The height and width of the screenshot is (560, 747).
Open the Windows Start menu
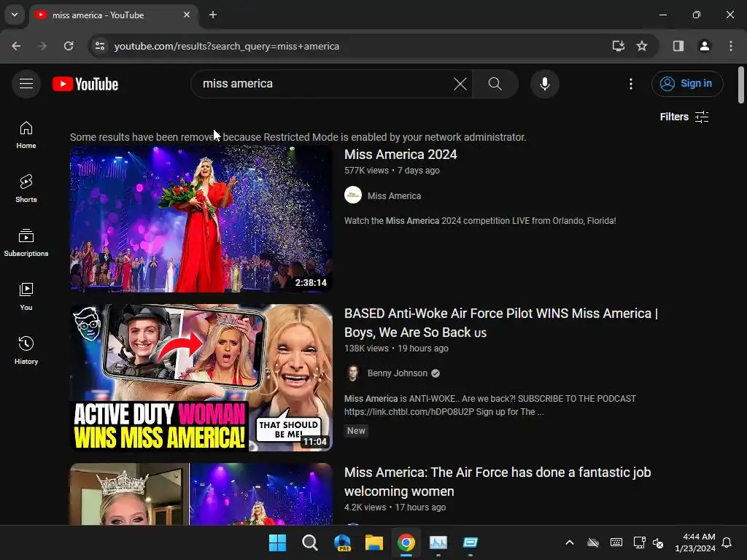pos(277,542)
